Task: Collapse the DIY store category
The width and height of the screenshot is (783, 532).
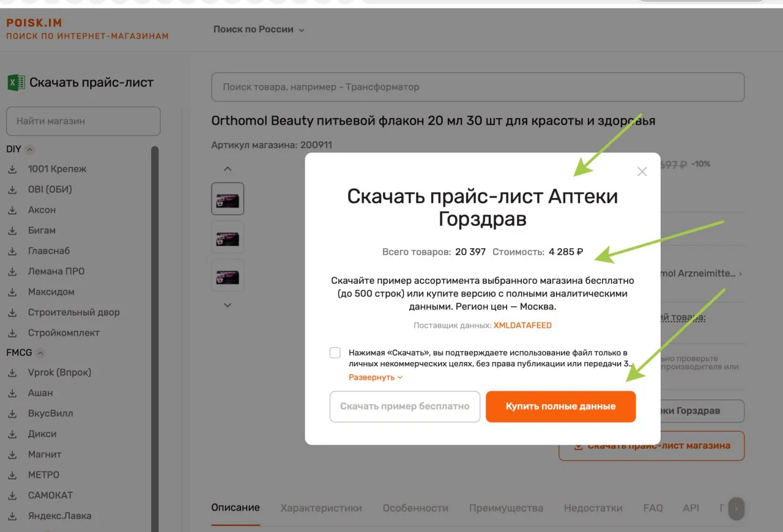Action: tap(30, 149)
